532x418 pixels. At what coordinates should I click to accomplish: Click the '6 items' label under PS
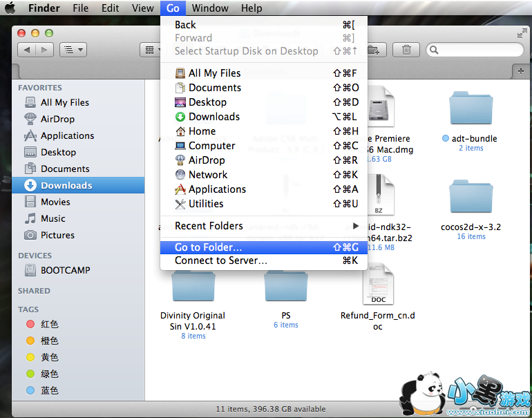[x=285, y=325]
